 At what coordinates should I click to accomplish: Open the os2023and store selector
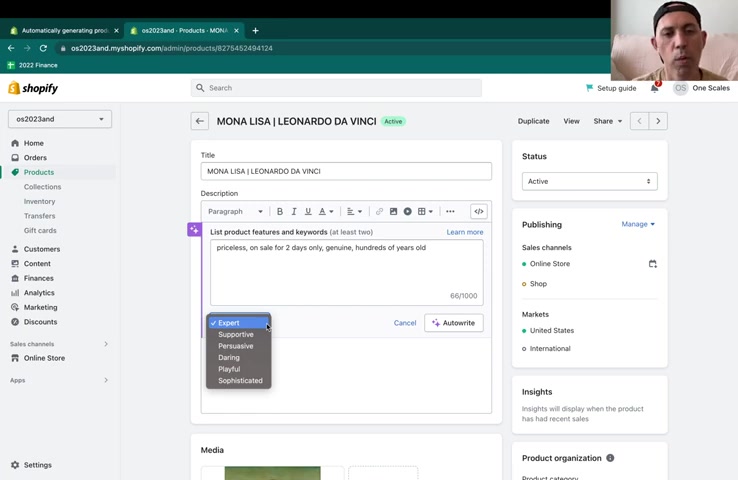[x=60, y=119]
